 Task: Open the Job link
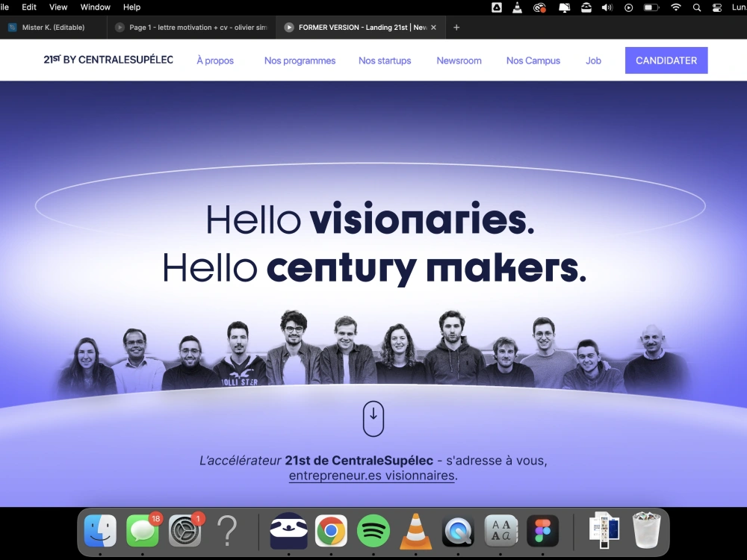[x=593, y=60]
